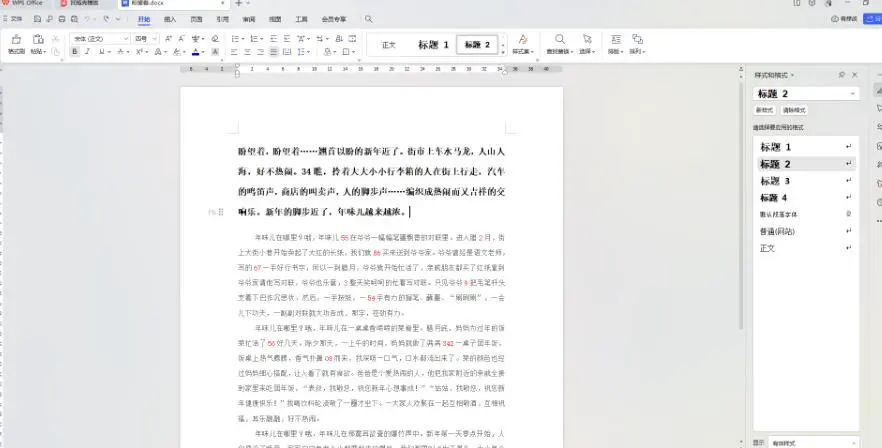This screenshot has height=448, width=882.
Task: Click the Cut scissors icon
Action: pyautogui.click(x=56, y=39)
